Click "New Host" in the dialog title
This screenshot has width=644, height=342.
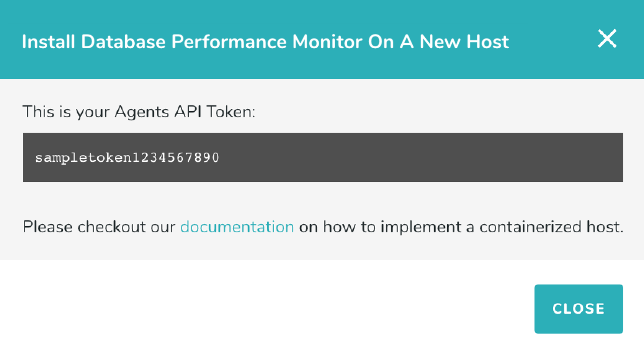pos(464,42)
